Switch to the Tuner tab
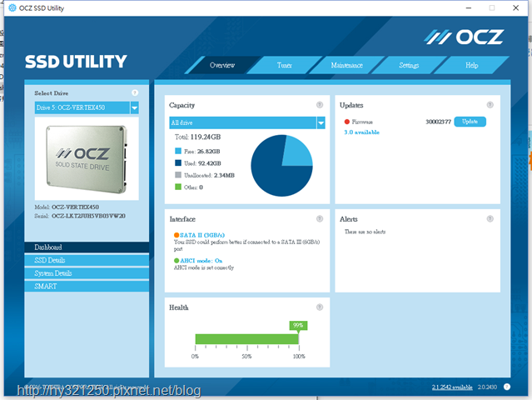The height and width of the screenshot is (400, 532). (x=285, y=65)
